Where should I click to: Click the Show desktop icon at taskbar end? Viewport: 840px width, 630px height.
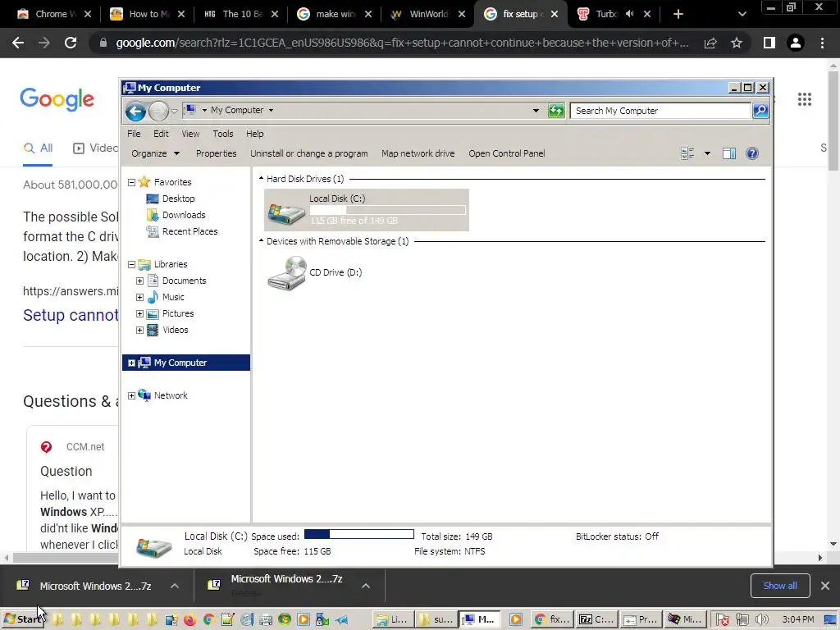831,620
